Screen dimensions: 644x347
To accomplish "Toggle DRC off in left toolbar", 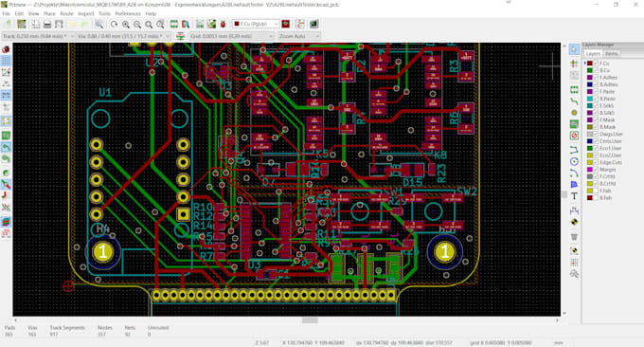I will [x=6, y=49].
